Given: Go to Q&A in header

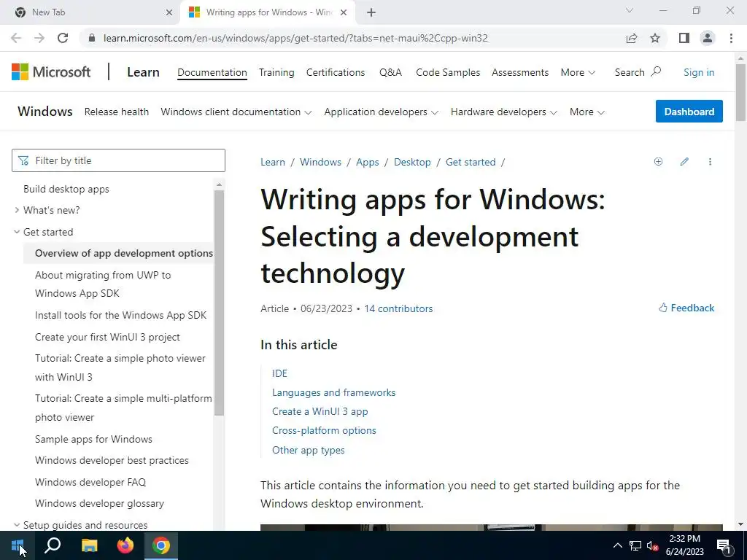Looking at the screenshot, I should tap(391, 72).
